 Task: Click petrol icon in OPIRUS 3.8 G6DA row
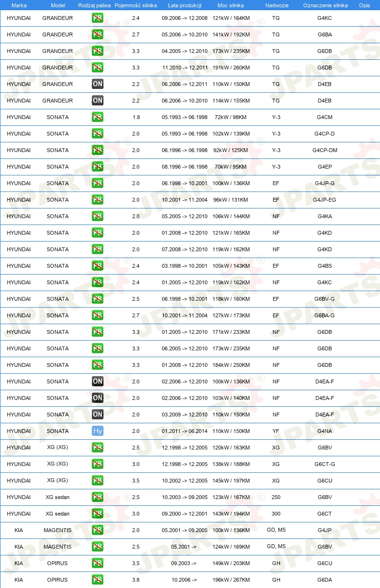98,580
